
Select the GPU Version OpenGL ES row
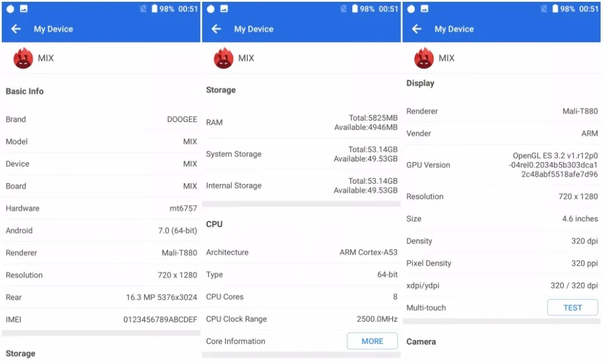502,165
